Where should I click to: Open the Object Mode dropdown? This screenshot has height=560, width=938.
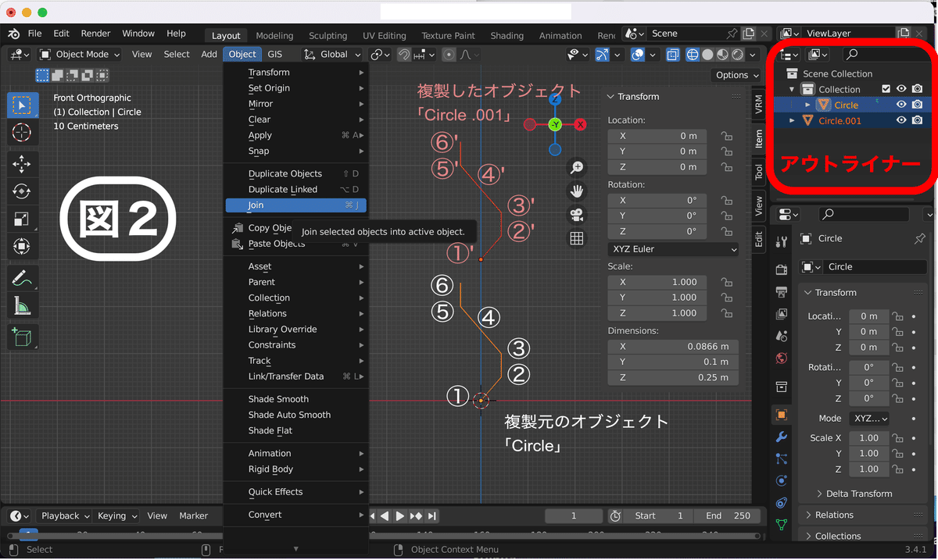80,55
